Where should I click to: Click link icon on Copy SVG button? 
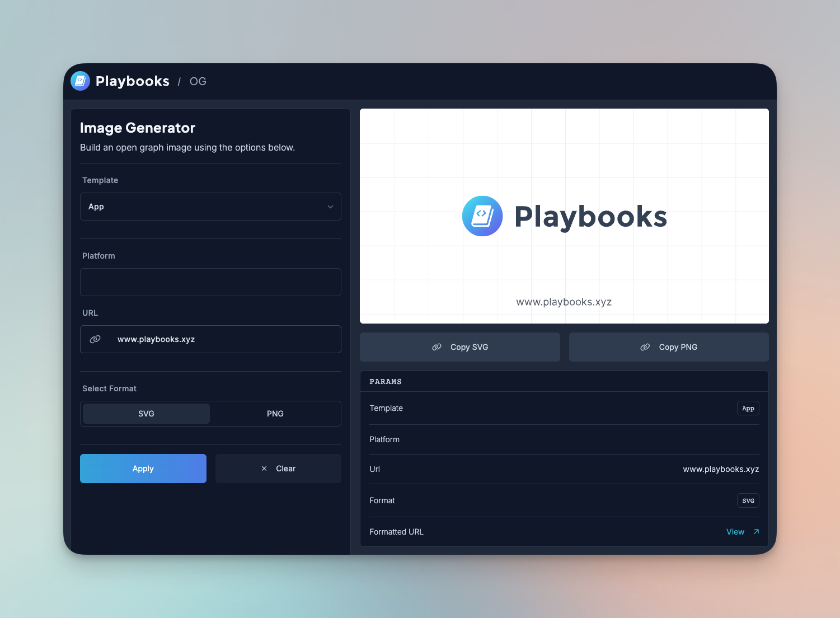point(437,347)
